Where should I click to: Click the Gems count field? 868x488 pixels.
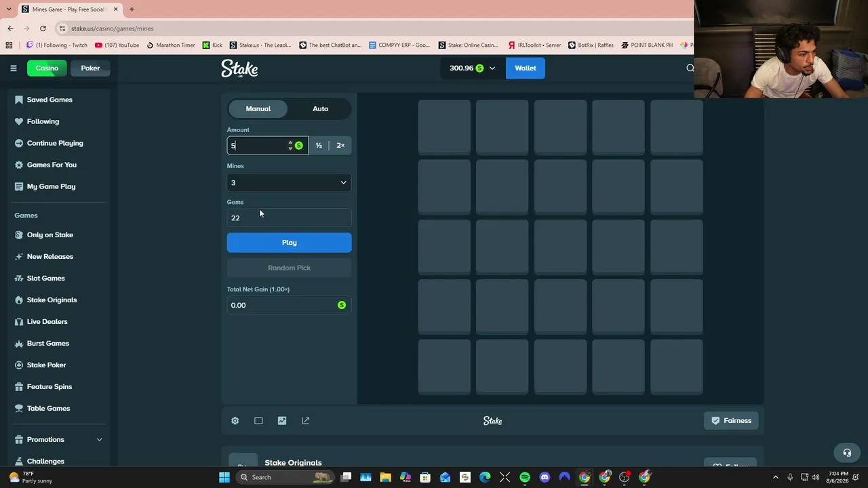[289, 218]
